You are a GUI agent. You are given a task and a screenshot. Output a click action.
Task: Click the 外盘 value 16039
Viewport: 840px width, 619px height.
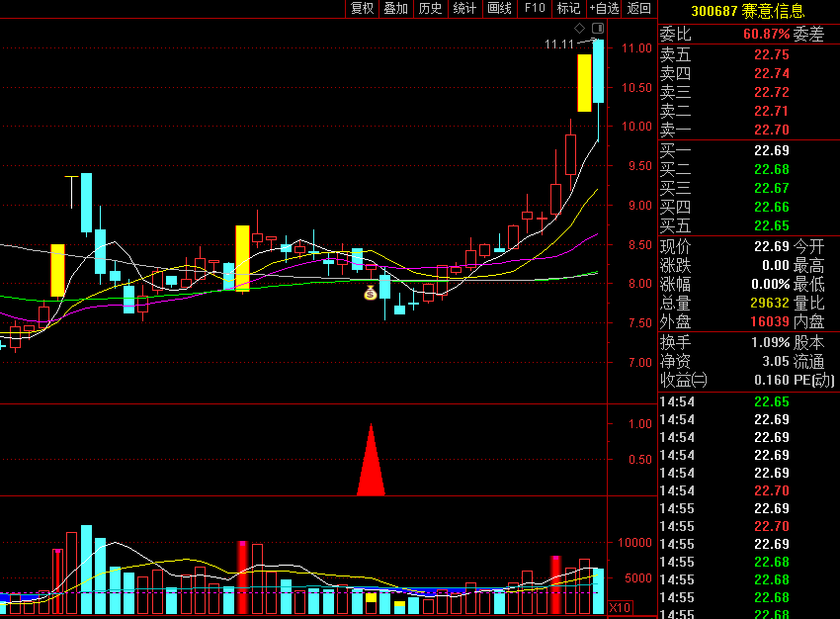[x=770, y=321]
